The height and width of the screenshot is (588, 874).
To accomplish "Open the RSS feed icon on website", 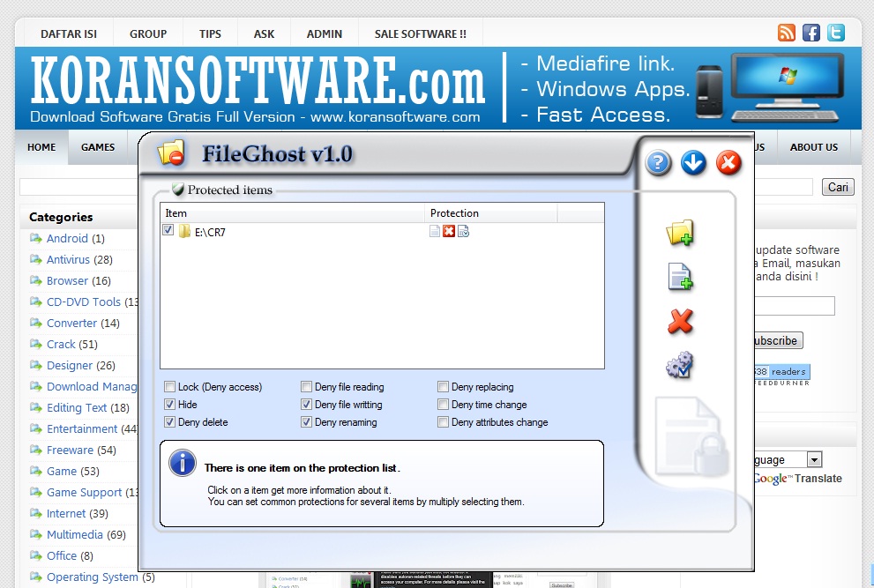I will coord(787,33).
